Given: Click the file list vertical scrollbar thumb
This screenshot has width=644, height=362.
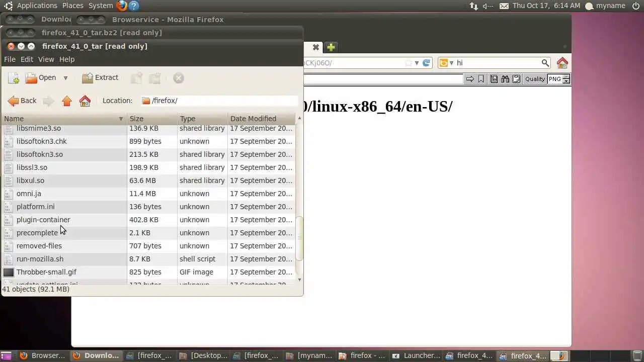Looking at the screenshot, I should (x=299, y=238).
